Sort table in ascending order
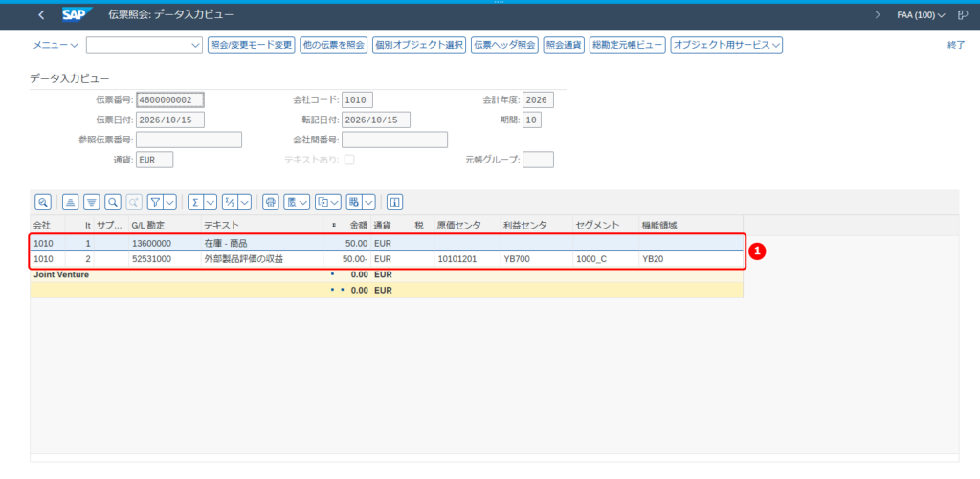 click(71, 202)
